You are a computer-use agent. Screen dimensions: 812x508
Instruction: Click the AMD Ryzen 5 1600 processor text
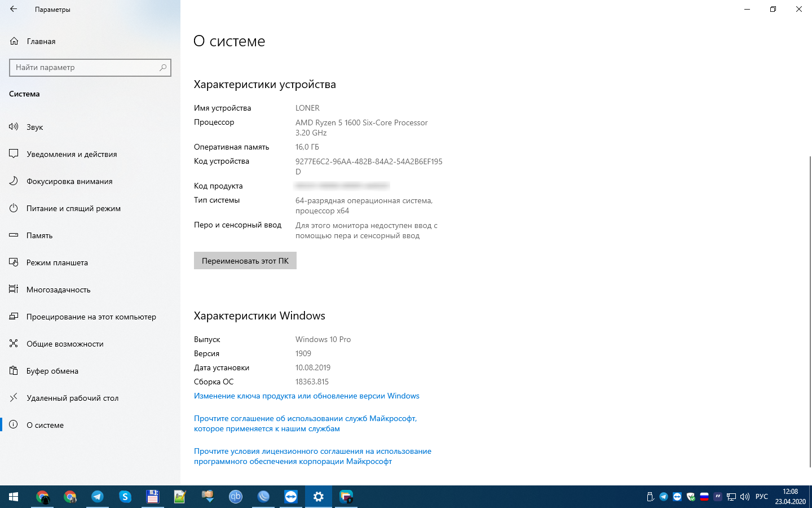(x=361, y=128)
